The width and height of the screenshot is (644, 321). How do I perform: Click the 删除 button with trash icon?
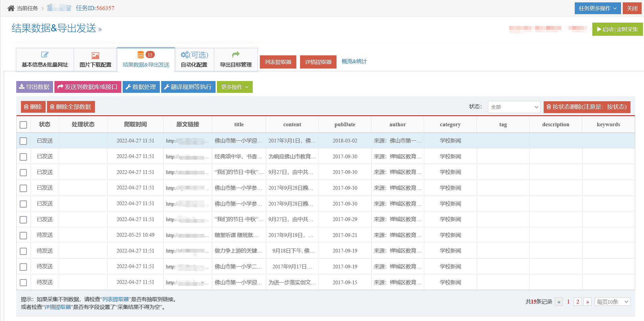33,107
